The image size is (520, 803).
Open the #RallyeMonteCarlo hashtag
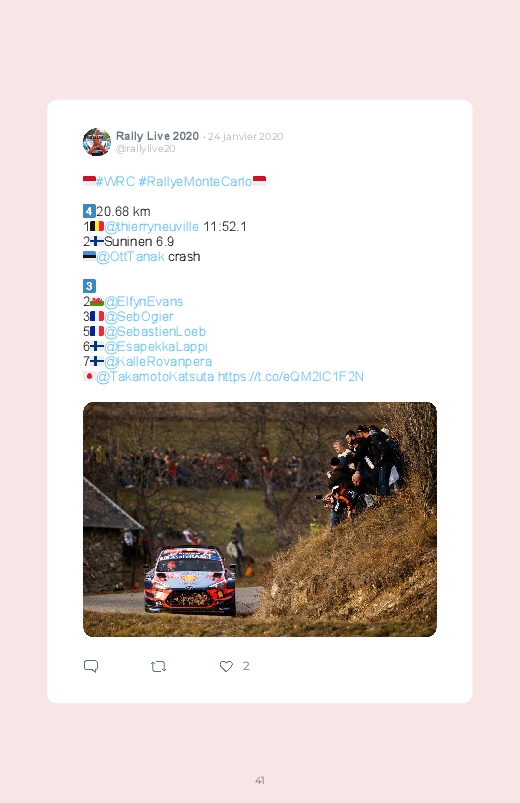195,181
